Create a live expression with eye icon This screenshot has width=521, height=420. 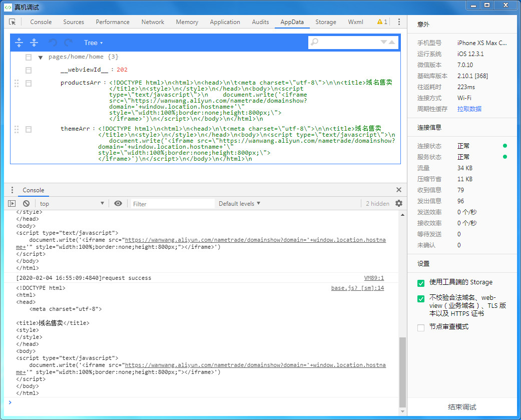pyautogui.click(x=118, y=203)
